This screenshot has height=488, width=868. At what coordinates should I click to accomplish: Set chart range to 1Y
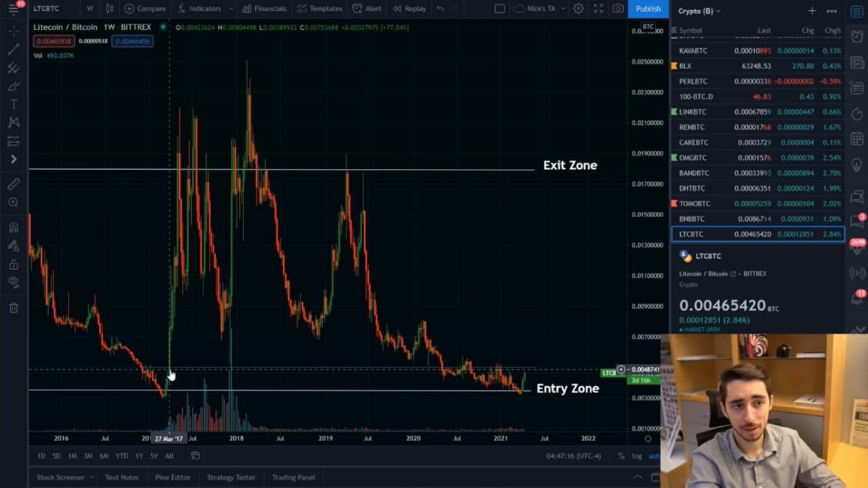tap(139, 456)
